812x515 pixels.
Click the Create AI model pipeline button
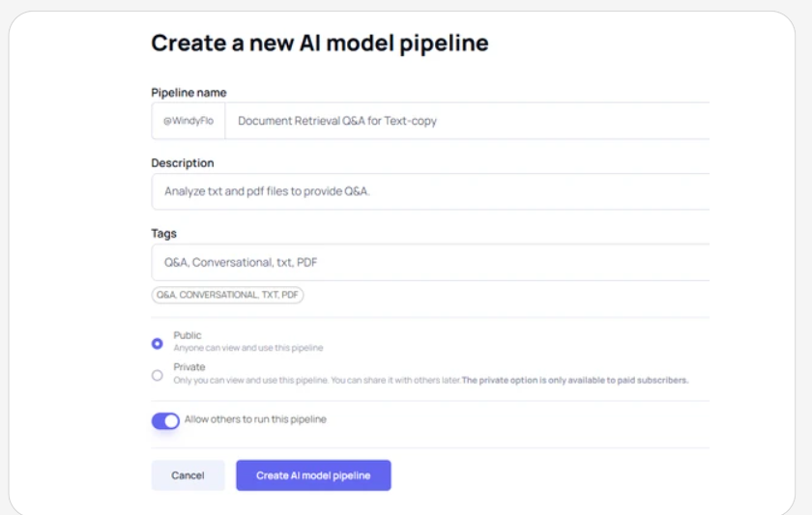313,475
